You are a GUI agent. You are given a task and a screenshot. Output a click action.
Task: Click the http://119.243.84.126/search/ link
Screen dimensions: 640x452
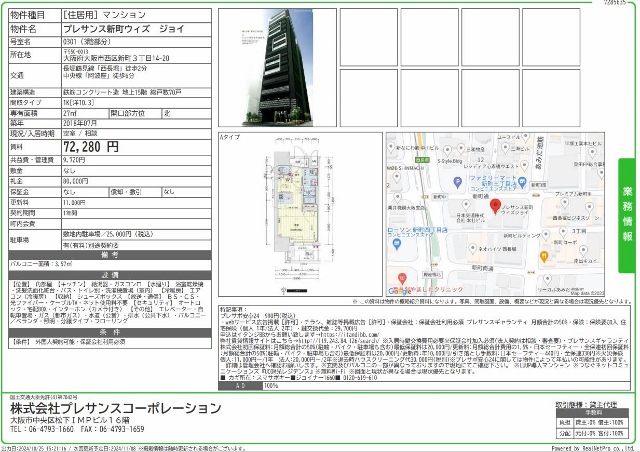337,340
